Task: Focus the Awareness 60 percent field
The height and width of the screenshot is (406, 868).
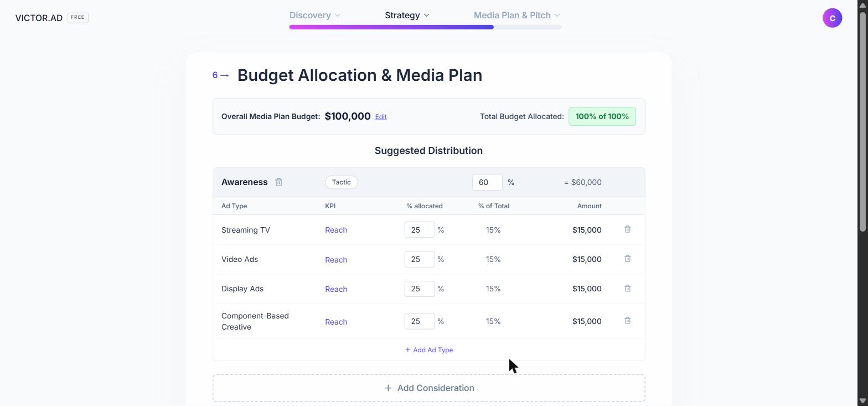Action: (x=487, y=182)
